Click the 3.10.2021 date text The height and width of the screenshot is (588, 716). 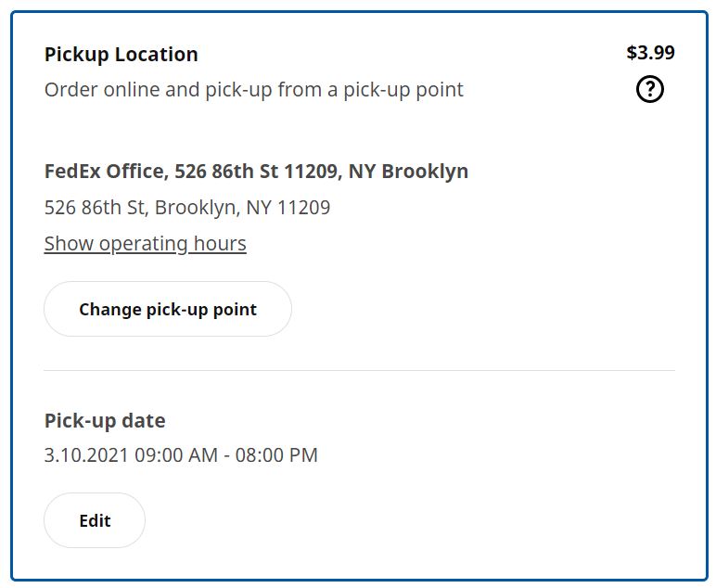point(86,455)
